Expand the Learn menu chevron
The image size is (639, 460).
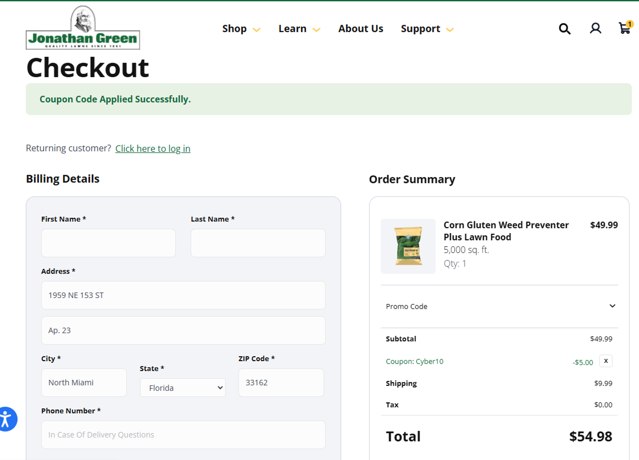[x=316, y=30]
